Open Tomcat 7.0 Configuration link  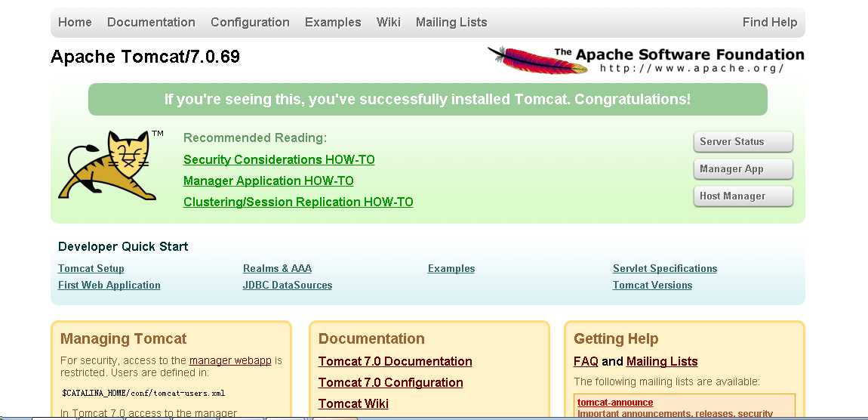pyautogui.click(x=391, y=382)
